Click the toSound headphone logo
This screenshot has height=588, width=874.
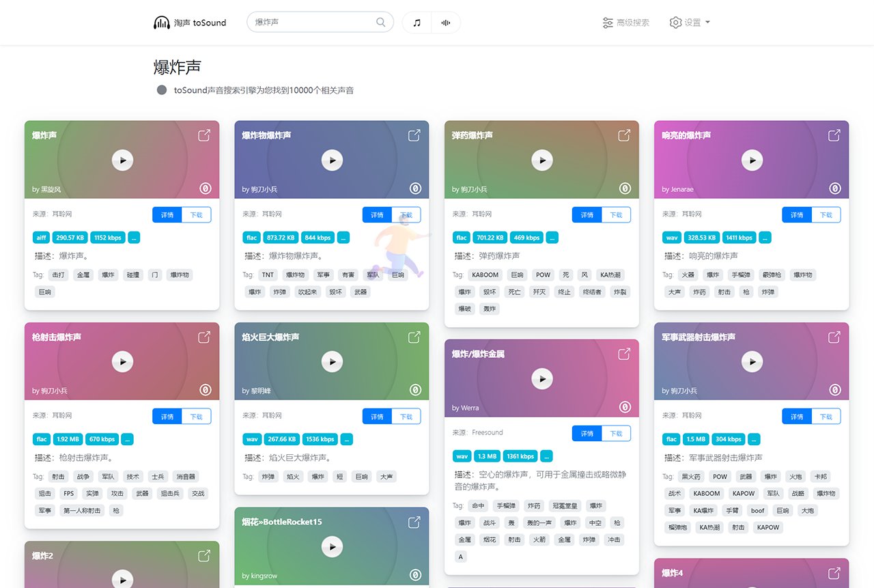162,23
